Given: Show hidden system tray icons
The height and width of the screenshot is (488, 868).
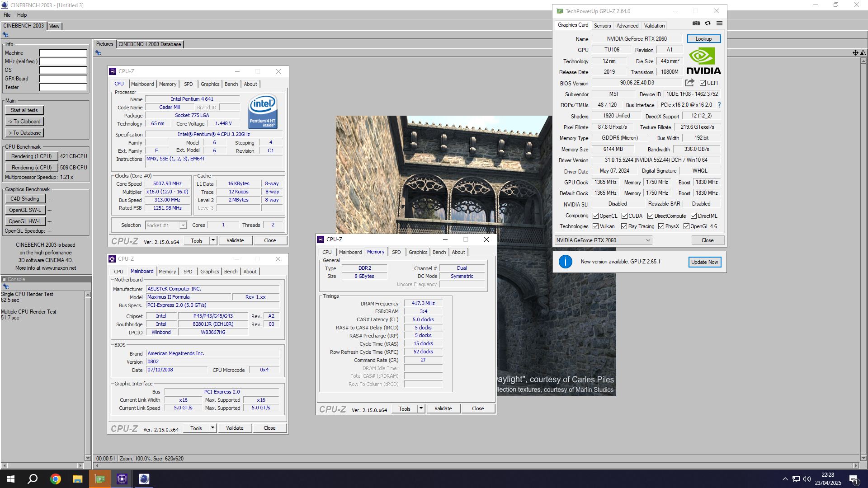Looking at the screenshot, I should pos(785,479).
